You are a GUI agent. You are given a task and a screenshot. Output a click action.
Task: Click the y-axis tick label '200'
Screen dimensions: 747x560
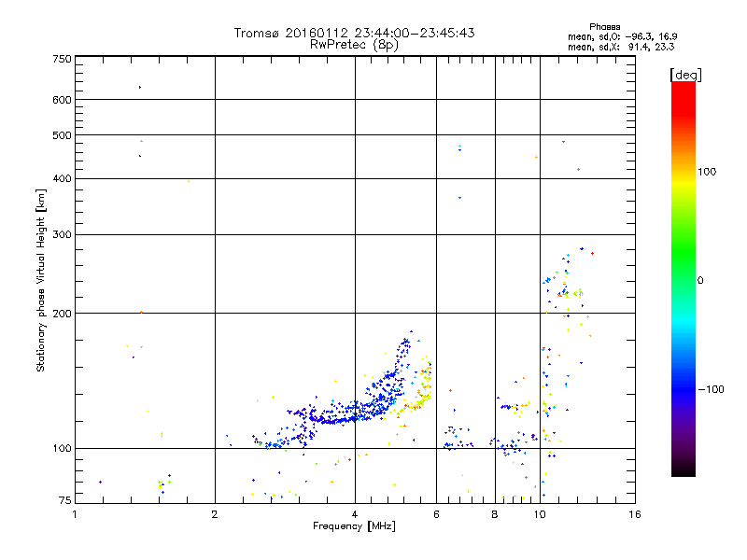tap(62, 314)
